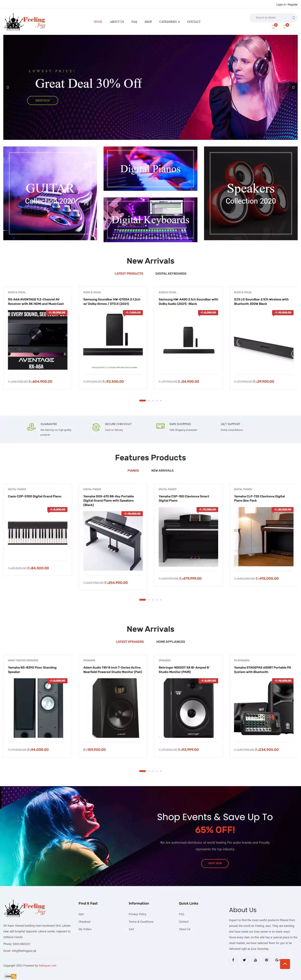This screenshot has height=980, width=301.
Task: Click the search icon in search box
Action: [x=294, y=18]
